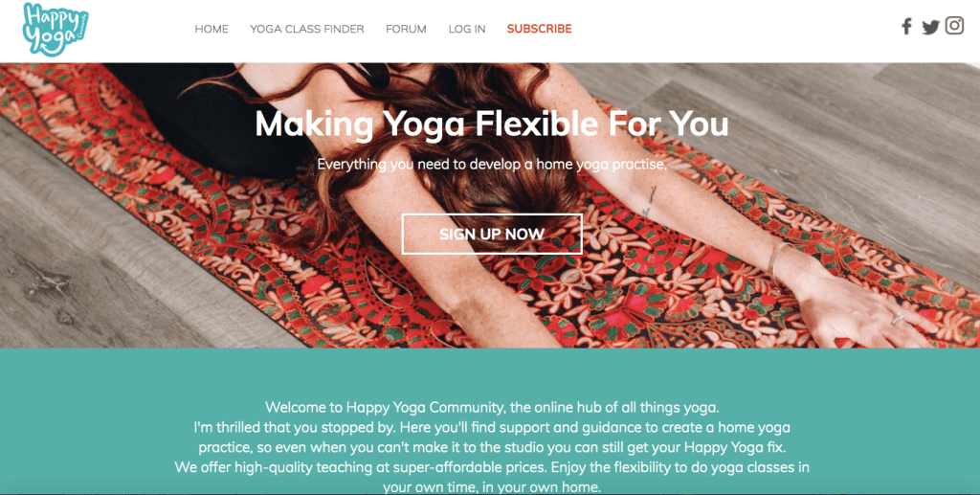The image size is (980, 495).
Task: Click the Making Yoga Flexible For You heading
Action: pyautogui.click(x=492, y=124)
